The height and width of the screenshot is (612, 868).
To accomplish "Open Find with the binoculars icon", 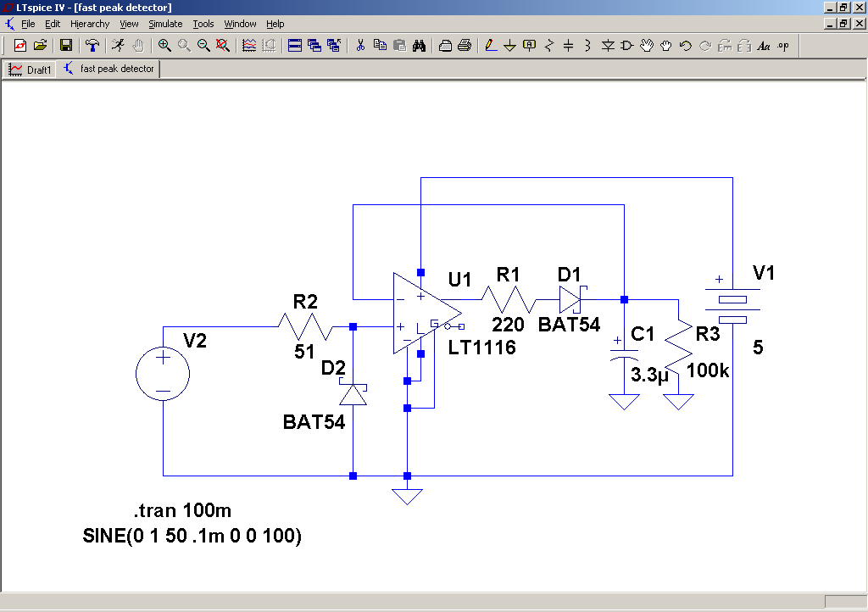I will pos(419,46).
